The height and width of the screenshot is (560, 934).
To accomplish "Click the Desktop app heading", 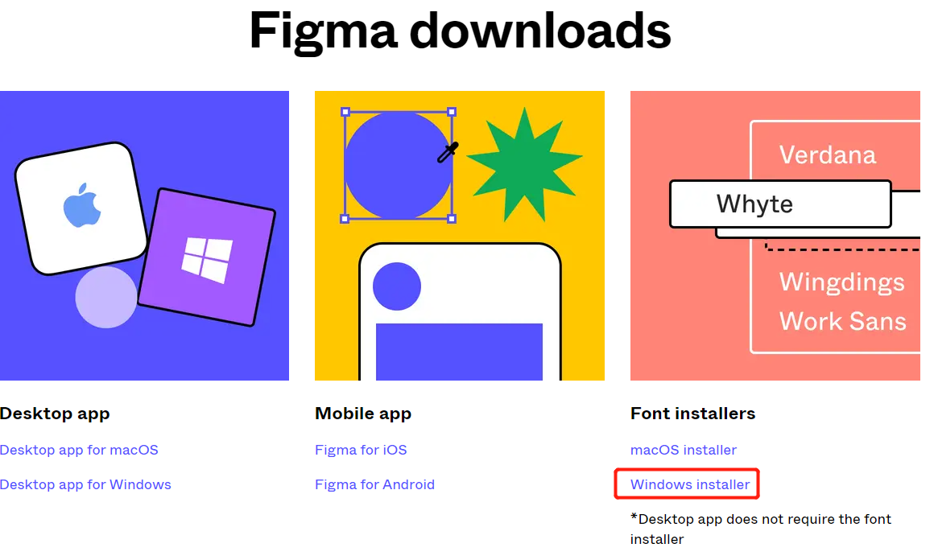I will tap(55, 414).
